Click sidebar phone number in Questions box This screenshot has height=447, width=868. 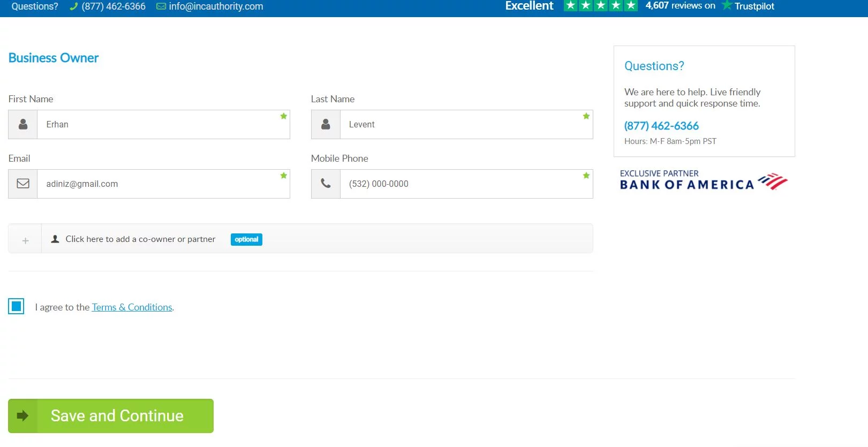click(661, 126)
